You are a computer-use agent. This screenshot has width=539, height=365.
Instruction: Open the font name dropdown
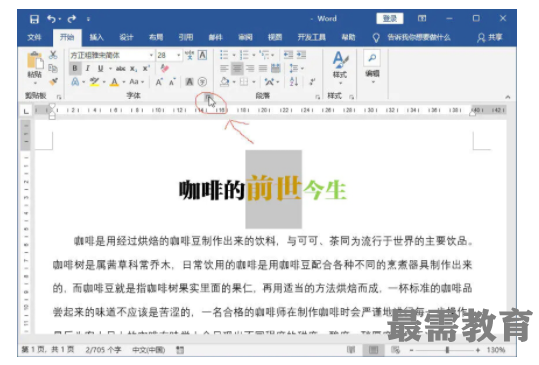click(x=151, y=55)
